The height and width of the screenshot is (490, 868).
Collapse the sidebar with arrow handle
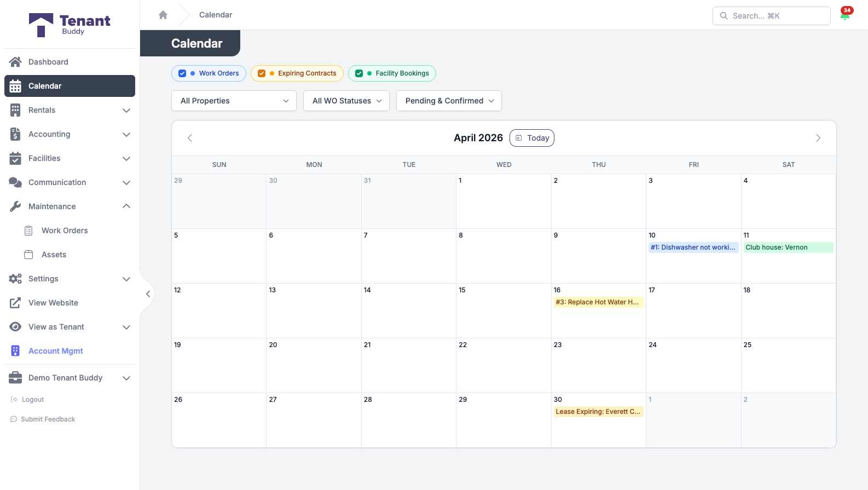pos(148,294)
